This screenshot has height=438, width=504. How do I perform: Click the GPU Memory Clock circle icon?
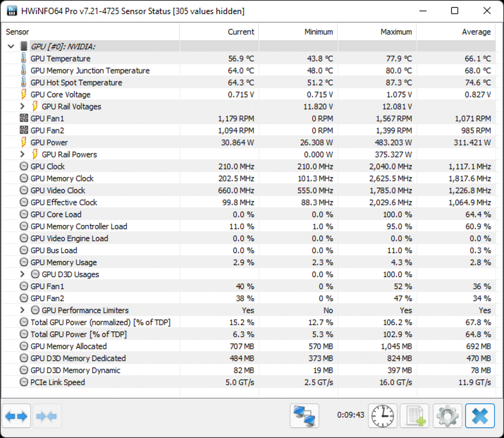pyautogui.click(x=24, y=178)
